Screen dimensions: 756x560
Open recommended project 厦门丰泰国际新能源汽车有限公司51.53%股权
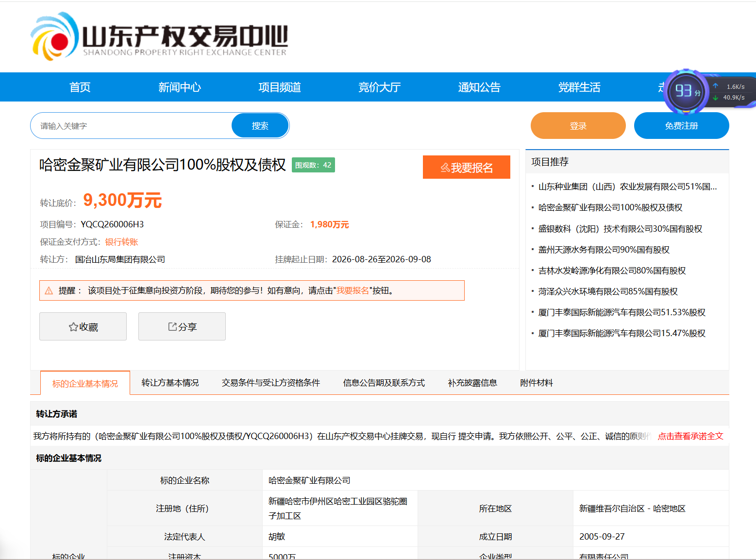[x=622, y=312]
